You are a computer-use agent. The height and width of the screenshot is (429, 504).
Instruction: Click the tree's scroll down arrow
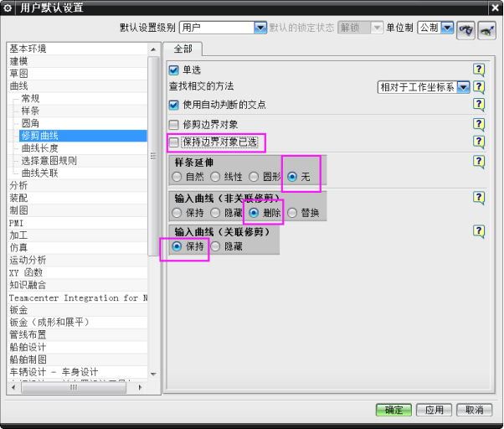153,374
